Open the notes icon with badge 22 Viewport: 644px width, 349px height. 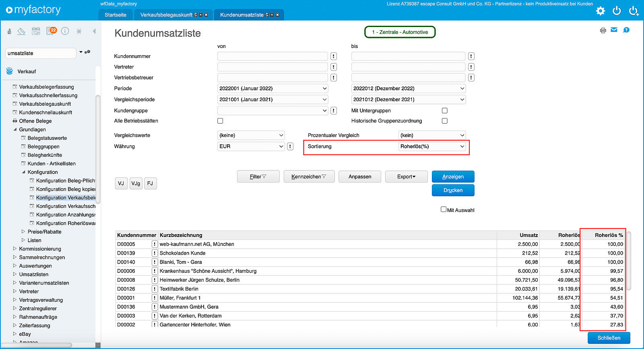tap(51, 31)
